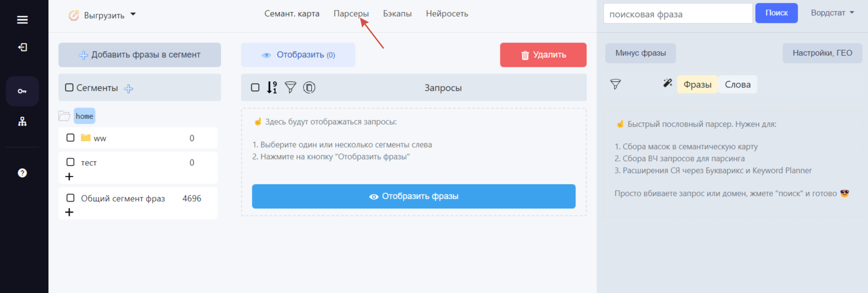Screen dimensions: 868x293
Task: Click the yellow folder icon of ww
Action: pyautogui.click(x=86, y=138)
